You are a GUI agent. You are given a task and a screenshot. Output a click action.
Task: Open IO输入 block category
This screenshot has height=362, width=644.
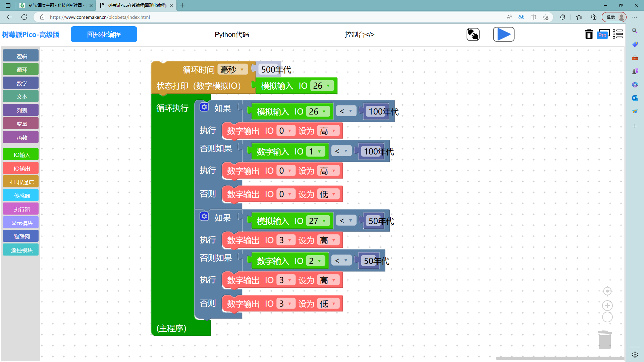tap(21, 154)
